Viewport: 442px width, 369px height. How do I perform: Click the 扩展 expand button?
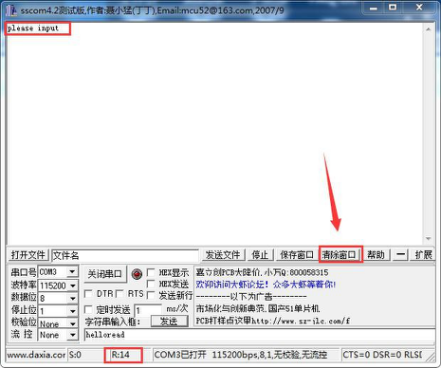tap(423, 255)
